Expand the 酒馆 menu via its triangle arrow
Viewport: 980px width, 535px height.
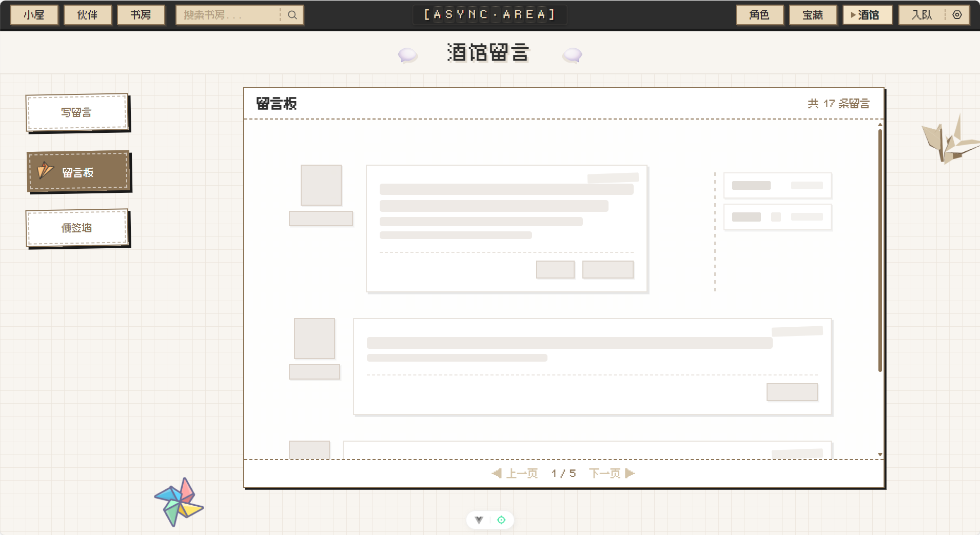853,15
